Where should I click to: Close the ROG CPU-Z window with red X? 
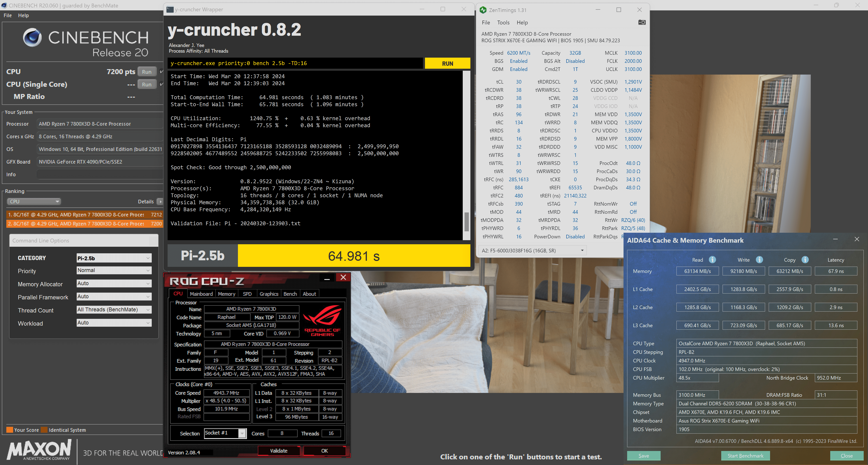343,277
